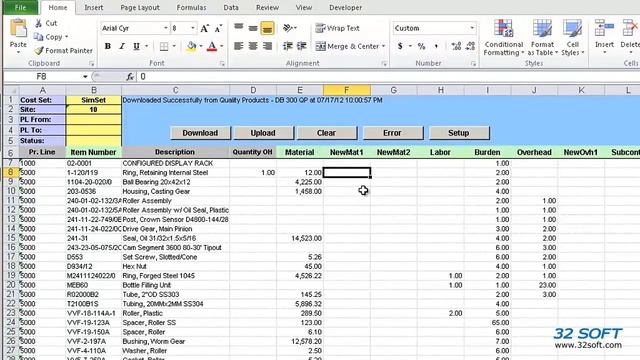The height and width of the screenshot is (360, 640).
Task: Click the Paste icon
Action: pyautogui.click(x=18, y=29)
